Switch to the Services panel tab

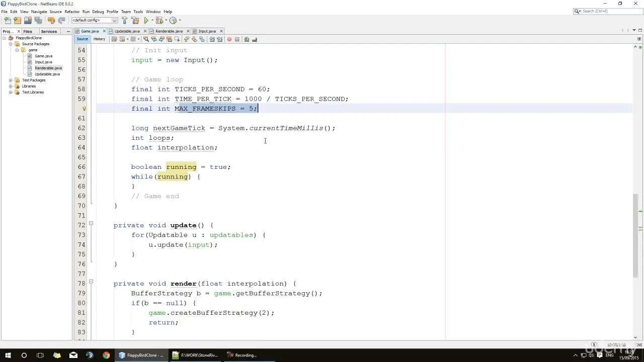click(49, 31)
